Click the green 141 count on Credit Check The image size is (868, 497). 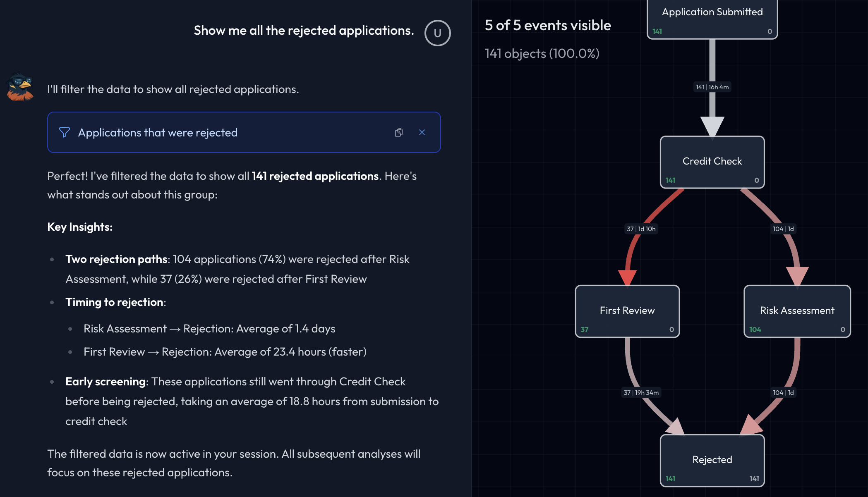(670, 180)
